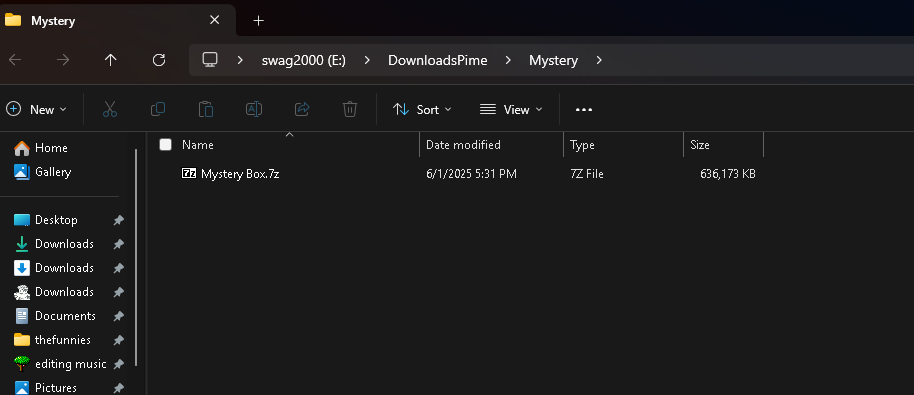Click the pin icon beside thefunnies
This screenshot has width=914, height=395.
(x=118, y=340)
